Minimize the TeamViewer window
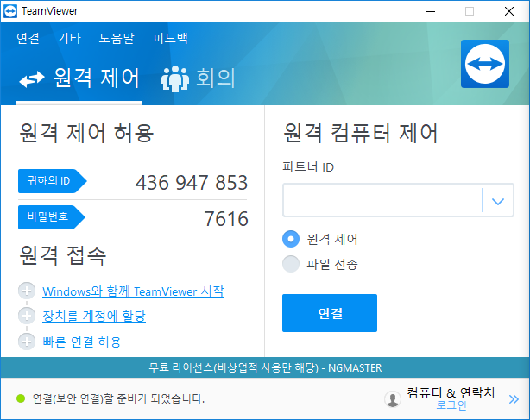The width and height of the screenshot is (530, 420). 431,11
